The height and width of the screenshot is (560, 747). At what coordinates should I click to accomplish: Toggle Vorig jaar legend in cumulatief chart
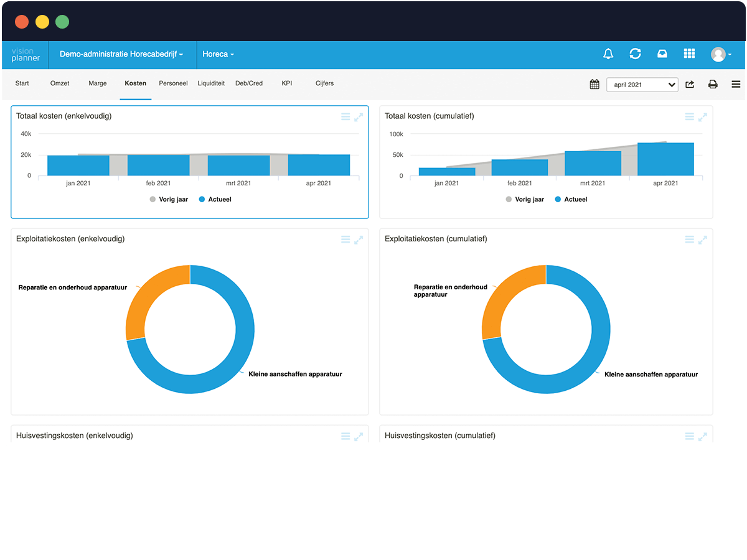pos(525,200)
